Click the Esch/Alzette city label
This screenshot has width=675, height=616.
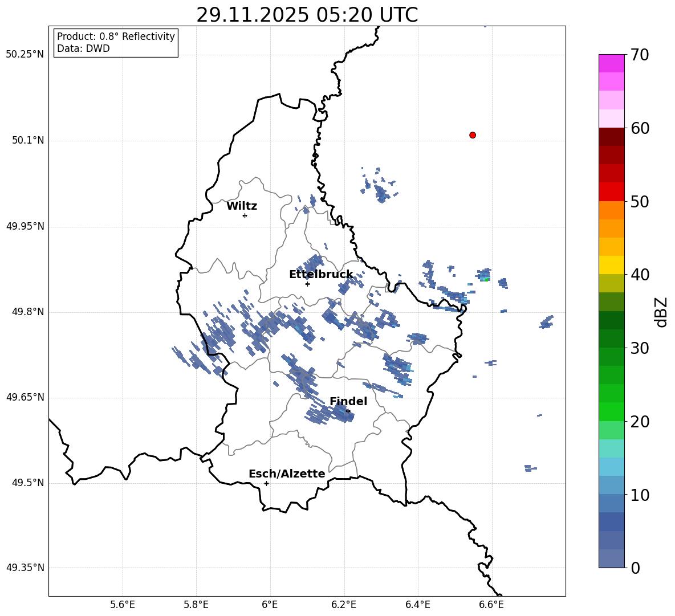287,474
